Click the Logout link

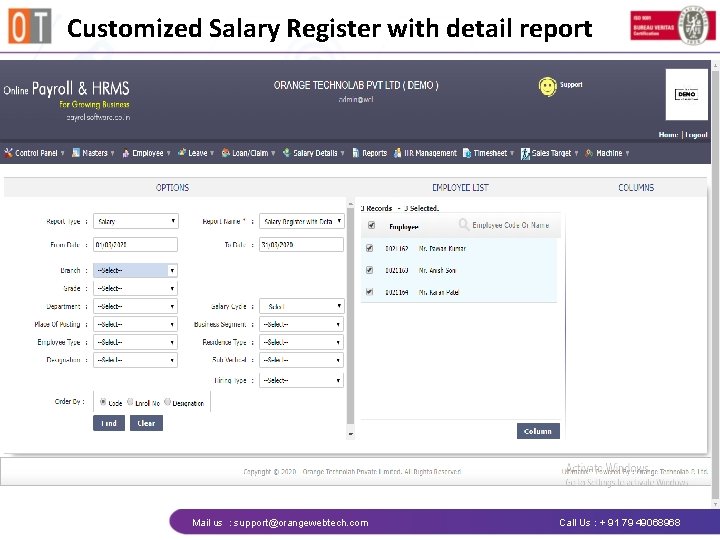(696, 135)
